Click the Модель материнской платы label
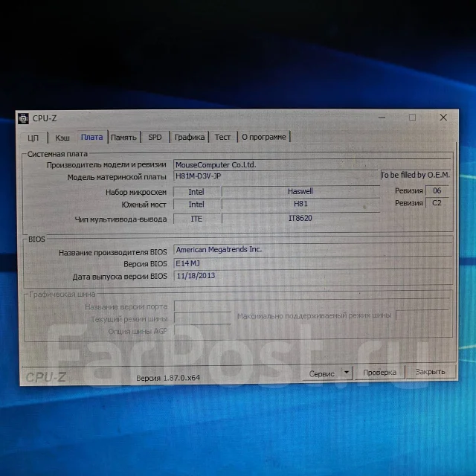Viewport: 476px width, 476px height. click(117, 177)
